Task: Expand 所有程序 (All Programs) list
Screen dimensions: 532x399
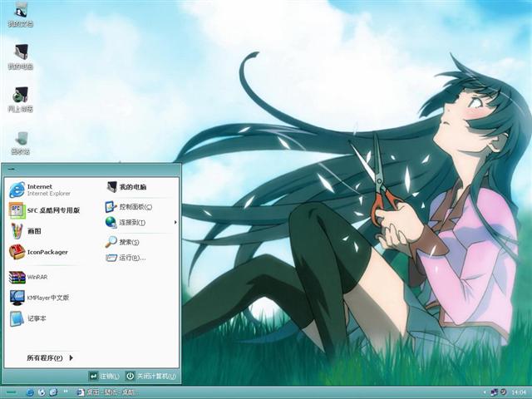Action: [x=50, y=358]
